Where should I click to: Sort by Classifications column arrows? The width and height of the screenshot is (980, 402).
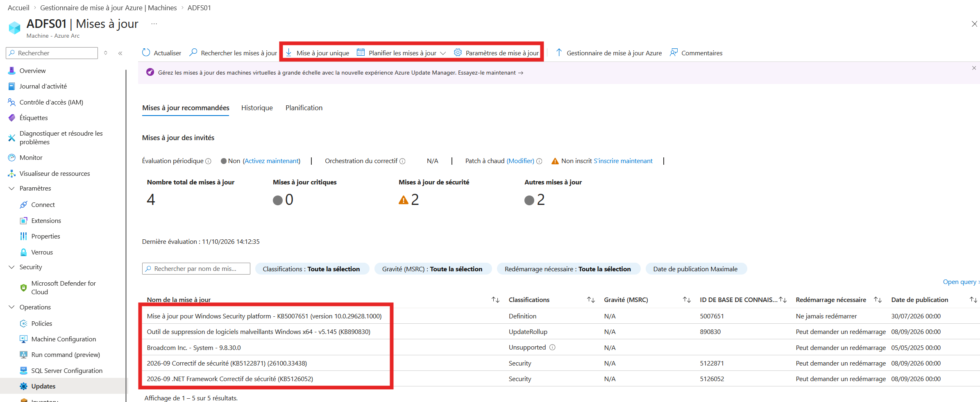tap(591, 300)
